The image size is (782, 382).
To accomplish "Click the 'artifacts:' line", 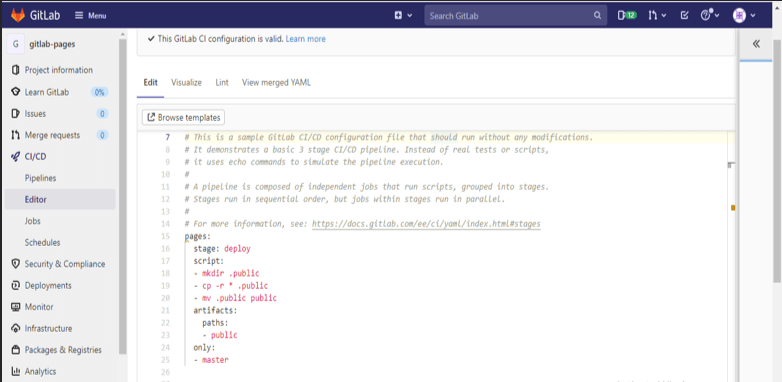I will coord(215,311).
